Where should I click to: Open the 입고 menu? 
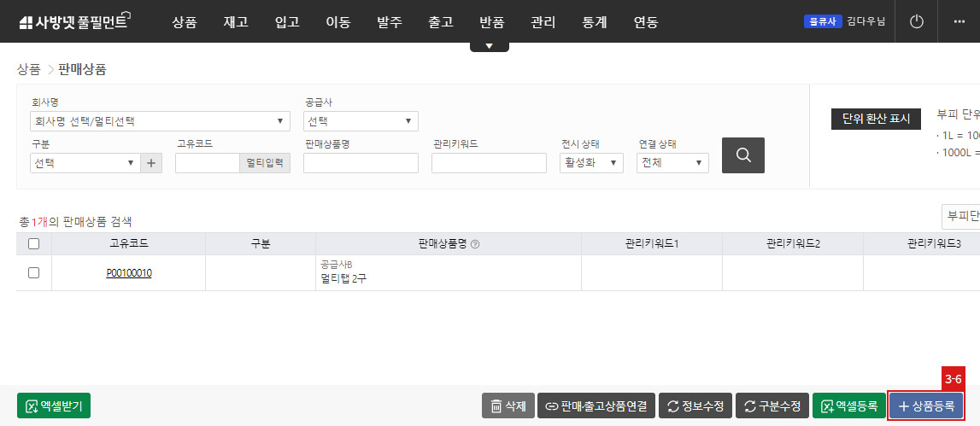(287, 22)
